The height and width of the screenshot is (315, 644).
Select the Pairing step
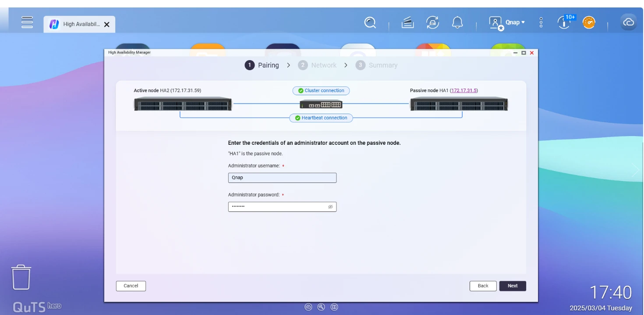262,65
